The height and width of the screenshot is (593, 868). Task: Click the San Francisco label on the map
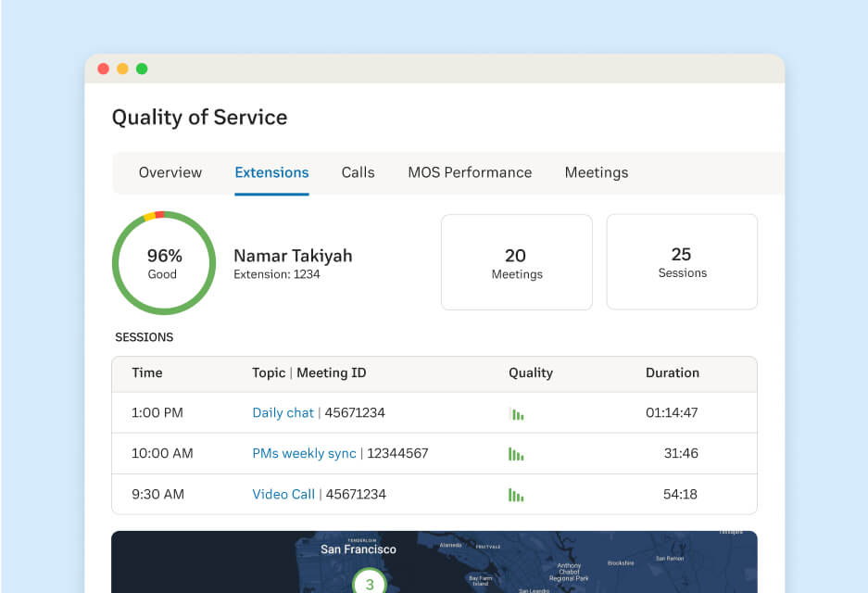click(359, 549)
